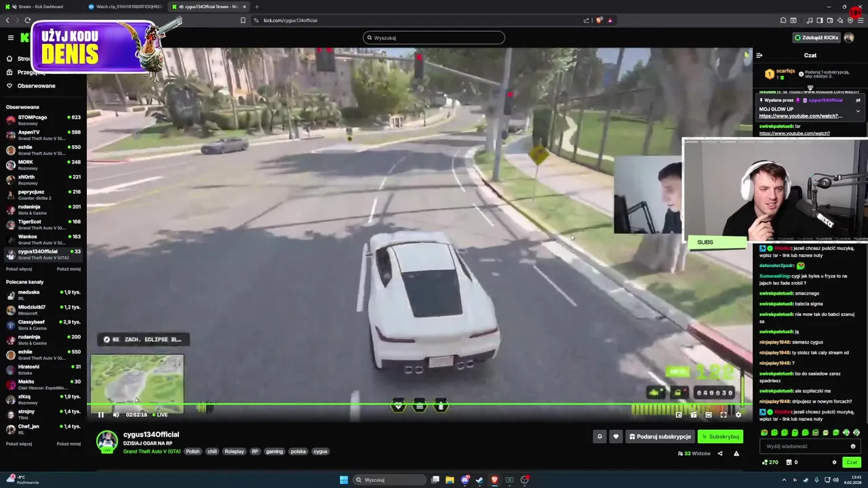This screenshot has width=868, height=488.
Task: Click Podaruj subskrypcje button
Action: click(x=660, y=436)
